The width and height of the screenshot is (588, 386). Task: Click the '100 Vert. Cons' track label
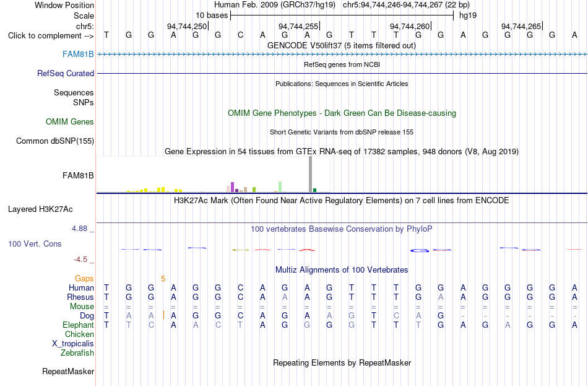35,244
